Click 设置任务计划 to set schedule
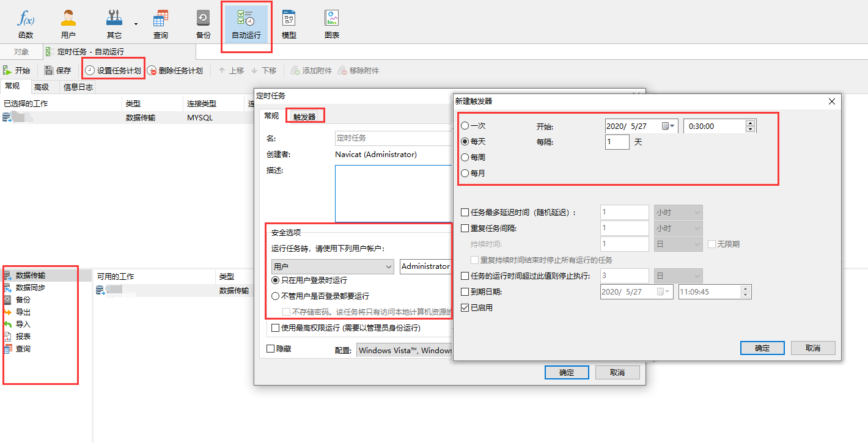This screenshot has width=868, height=443. click(x=113, y=70)
